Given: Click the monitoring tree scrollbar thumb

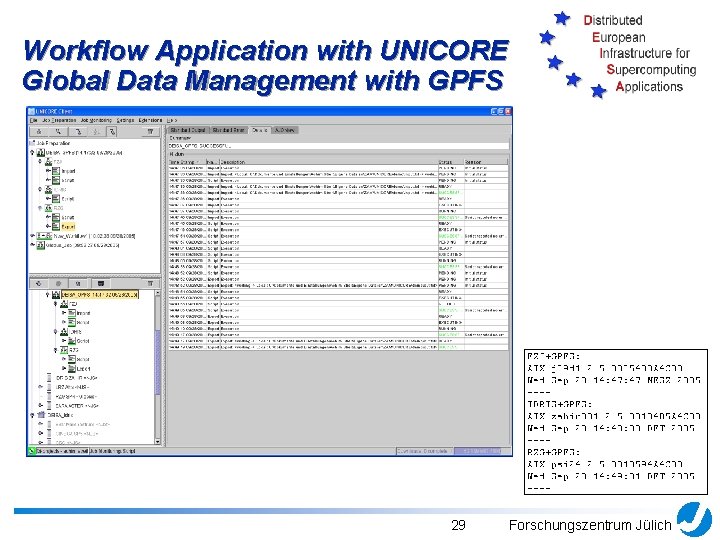Looking at the screenshot, I should tap(158, 361).
